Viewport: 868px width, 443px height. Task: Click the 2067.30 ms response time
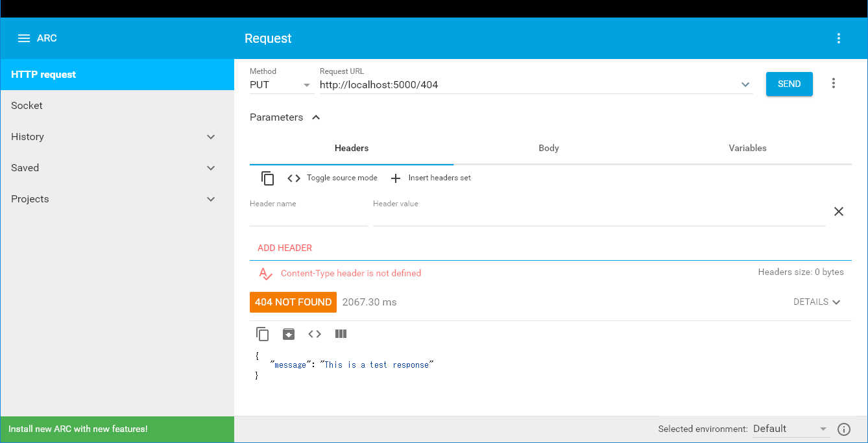(369, 302)
